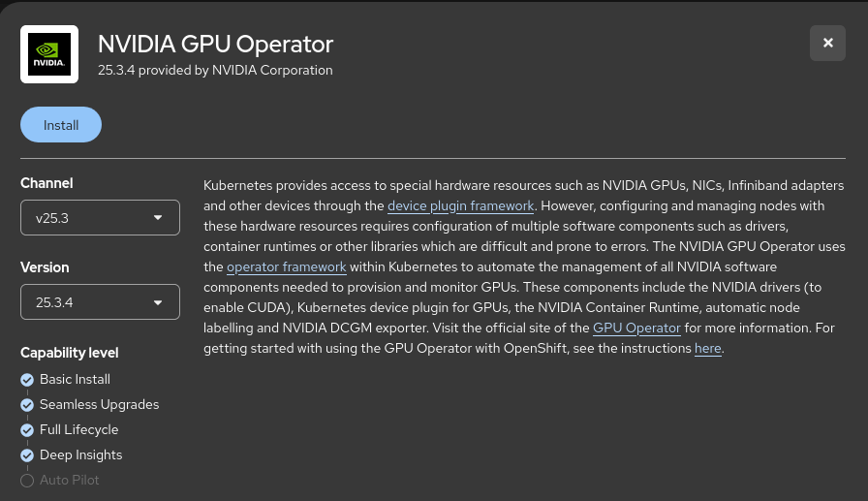This screenshot has height=501, width=868.
Task: Open the Channel v25.3 dropdown
Action: tap(100, 218)
